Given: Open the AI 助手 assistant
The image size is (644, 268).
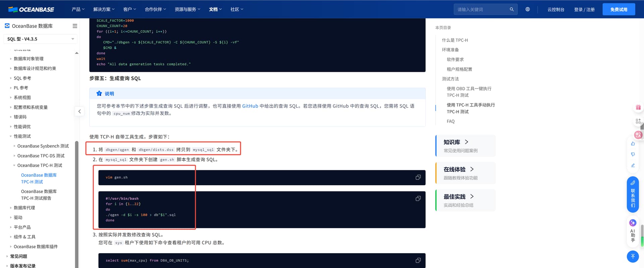Looking at the screenshot, I should (633, 231).
